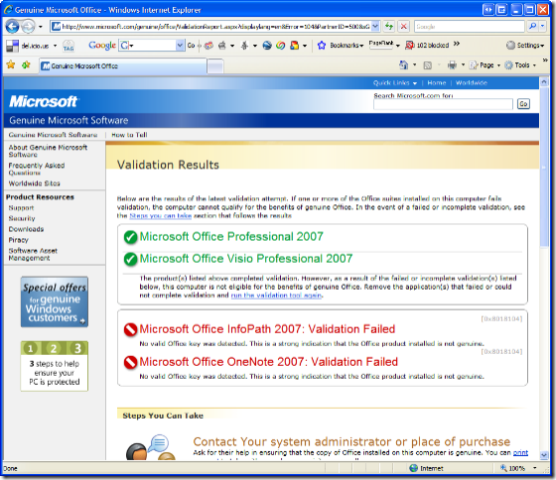Screen dimensions: 556x480
Task: Click the run the validation tool again link
Action: (276, 295)
